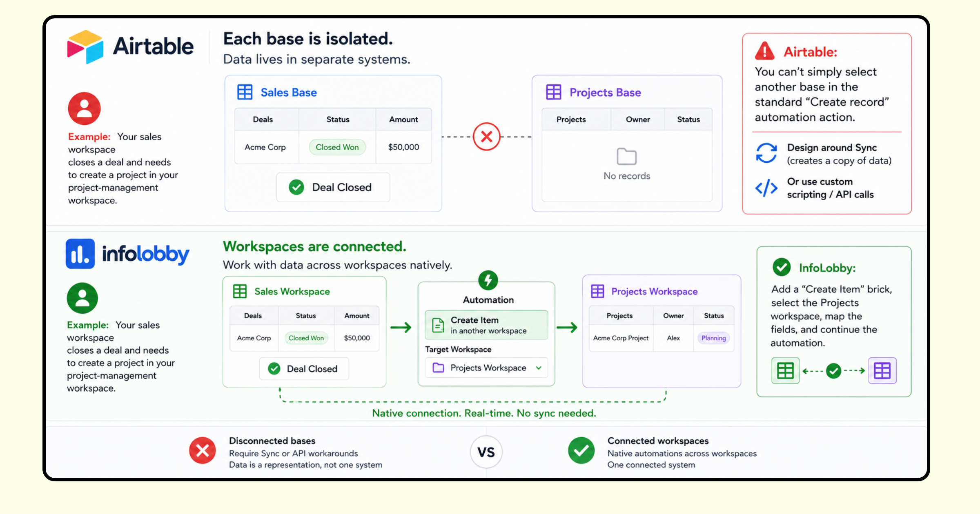Image resolution: width=980 pixels, height=514 pixels.
Task: Click the Owner column header in Projects Base
Action: pos(638,120)
